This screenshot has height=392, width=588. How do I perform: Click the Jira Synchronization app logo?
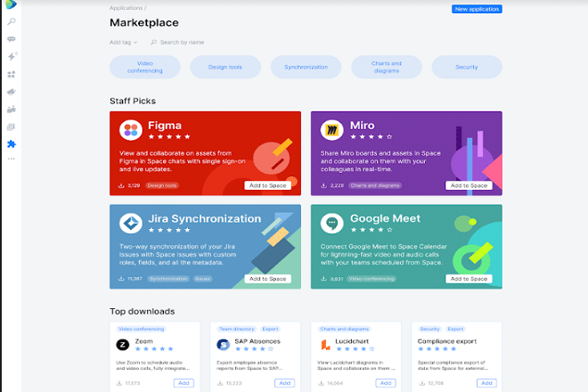(x=130, y=224)
